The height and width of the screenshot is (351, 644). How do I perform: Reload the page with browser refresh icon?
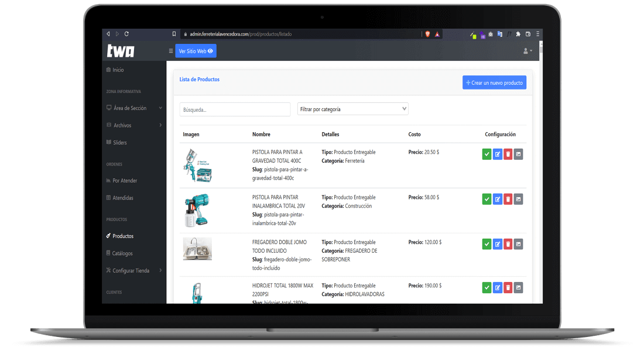point(126,34)
